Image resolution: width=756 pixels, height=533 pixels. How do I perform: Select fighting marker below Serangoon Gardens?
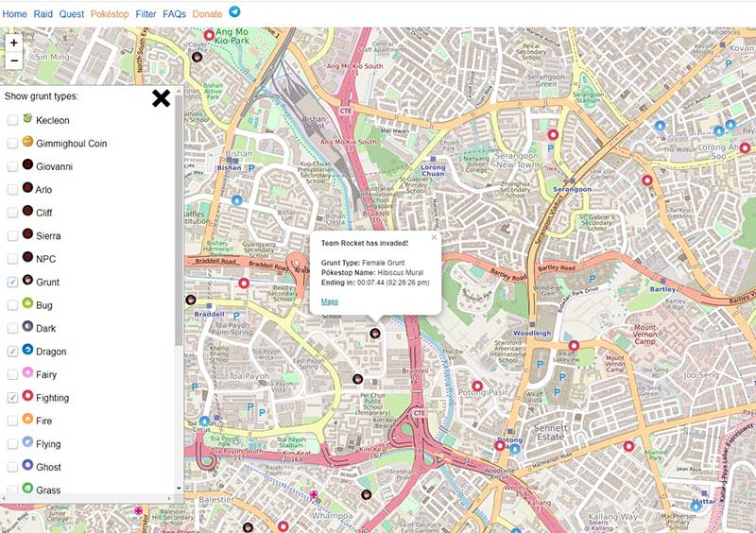(x=647, y=181)
